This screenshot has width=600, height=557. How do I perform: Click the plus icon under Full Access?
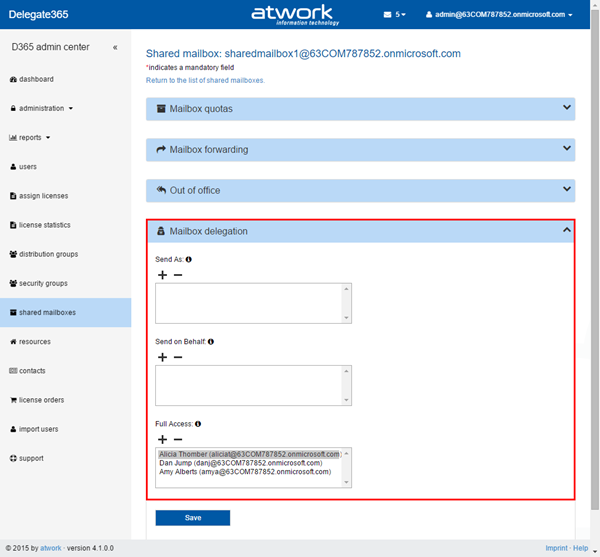162,439
